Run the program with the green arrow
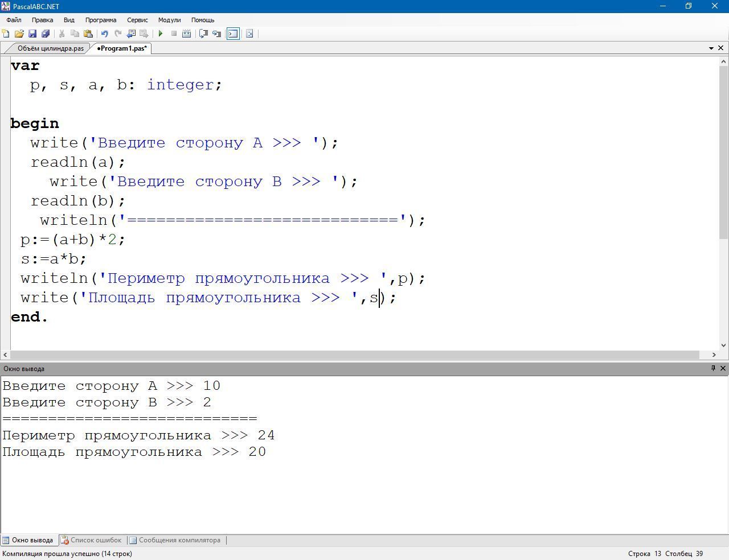Viewport: 729px width, 560px height. (161, 34)
